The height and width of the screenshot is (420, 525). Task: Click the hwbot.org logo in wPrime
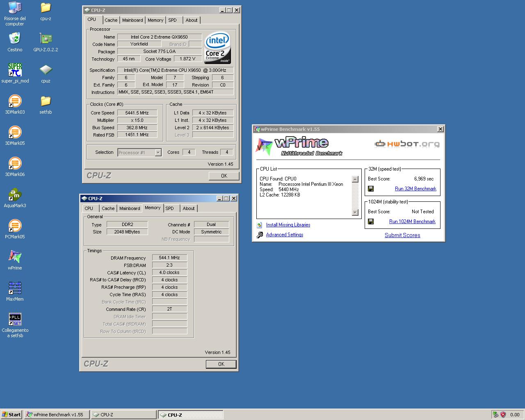coord(407,144)
